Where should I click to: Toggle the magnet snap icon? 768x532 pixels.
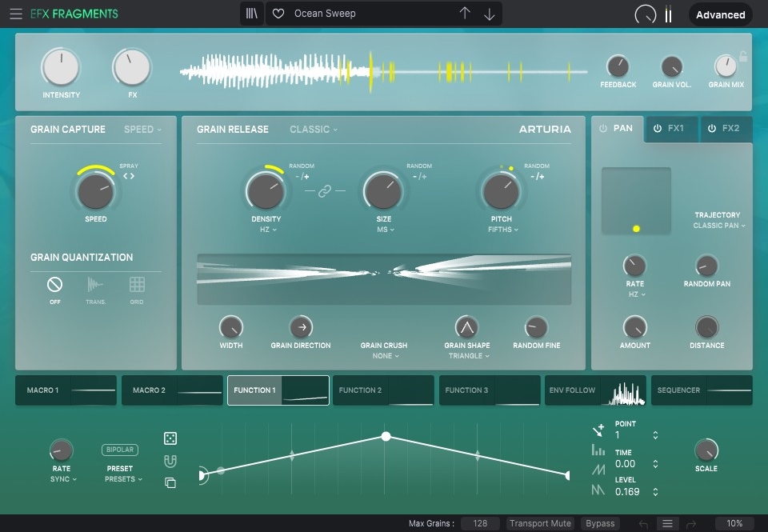pos(170,461)
